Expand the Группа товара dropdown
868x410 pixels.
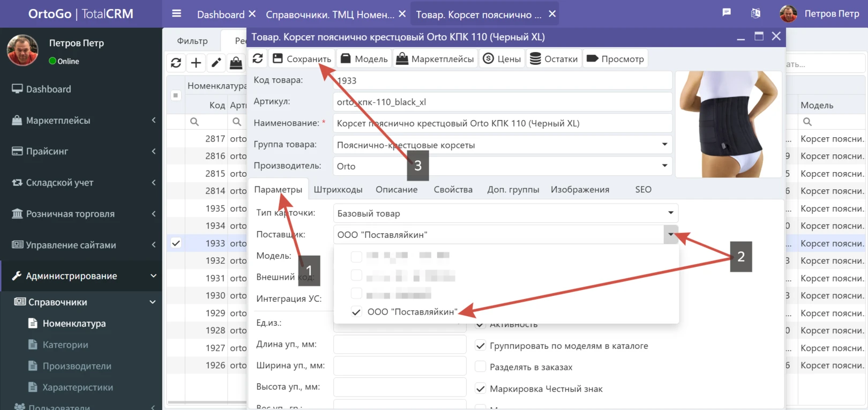pyautogui.click(x=664, y=145)
